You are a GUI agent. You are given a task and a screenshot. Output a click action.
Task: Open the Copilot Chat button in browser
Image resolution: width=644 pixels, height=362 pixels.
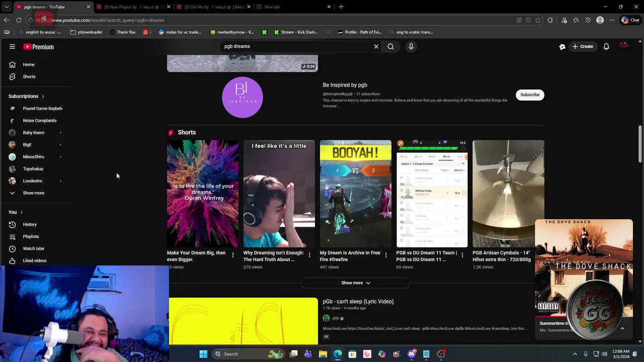pos(629,20)
